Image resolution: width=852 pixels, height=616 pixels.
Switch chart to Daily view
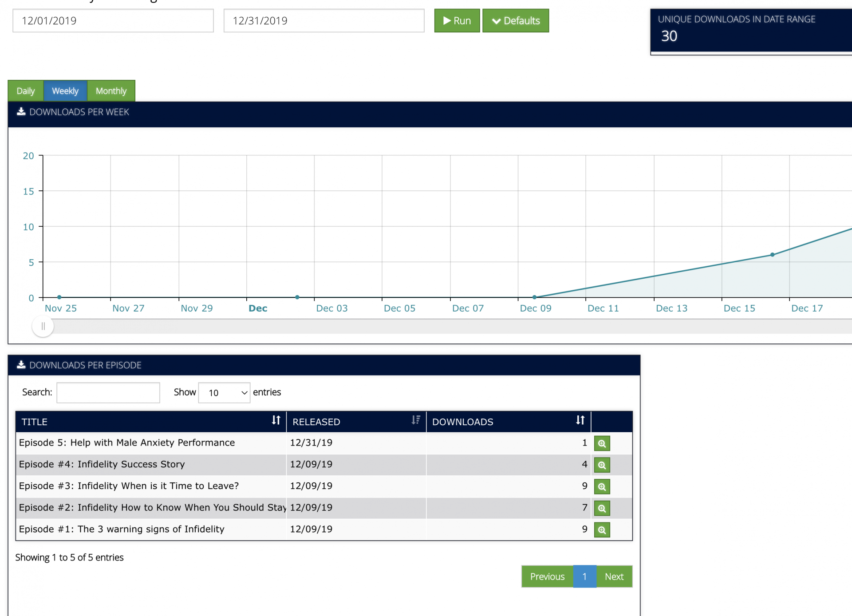pos(26,91)
